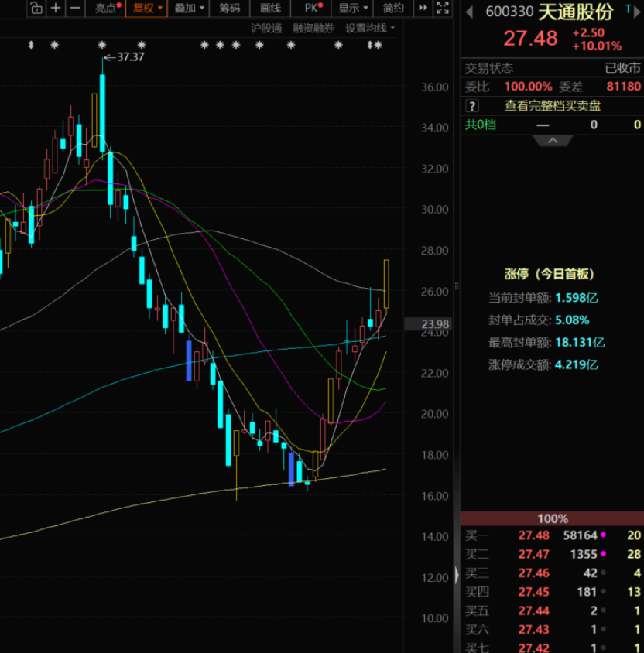644x653 pixels.
Task: Click the 已收市 trading status
Action: pos(623,68)
